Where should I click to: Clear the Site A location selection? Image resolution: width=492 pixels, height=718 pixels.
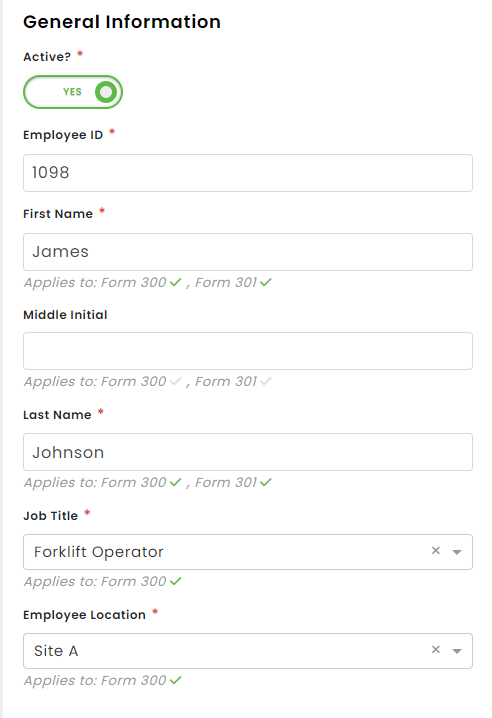(436, 649)
